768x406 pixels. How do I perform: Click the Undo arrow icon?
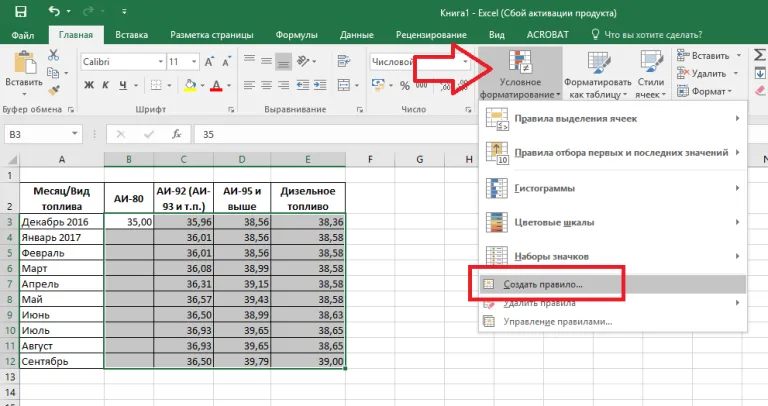(x=54, y=11)
